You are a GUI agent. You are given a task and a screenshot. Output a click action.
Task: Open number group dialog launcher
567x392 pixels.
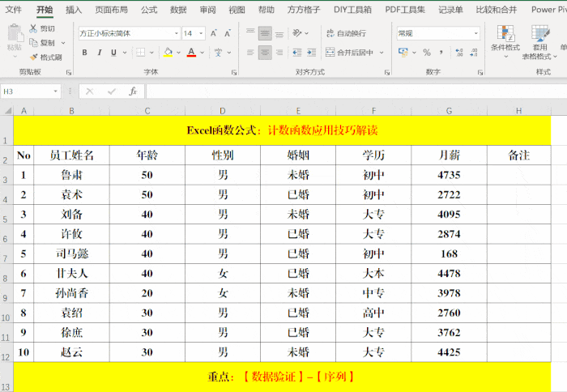click(x=480, y=73)
